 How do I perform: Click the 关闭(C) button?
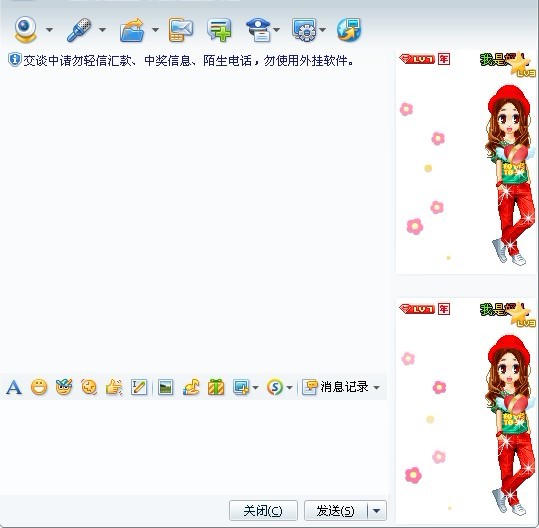pos(263,511)
